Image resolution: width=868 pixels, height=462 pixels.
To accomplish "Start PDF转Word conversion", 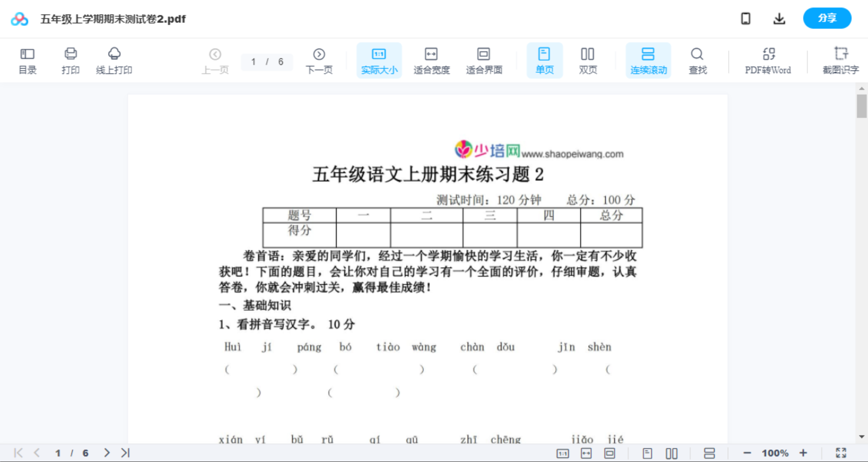I will point(767,60).
